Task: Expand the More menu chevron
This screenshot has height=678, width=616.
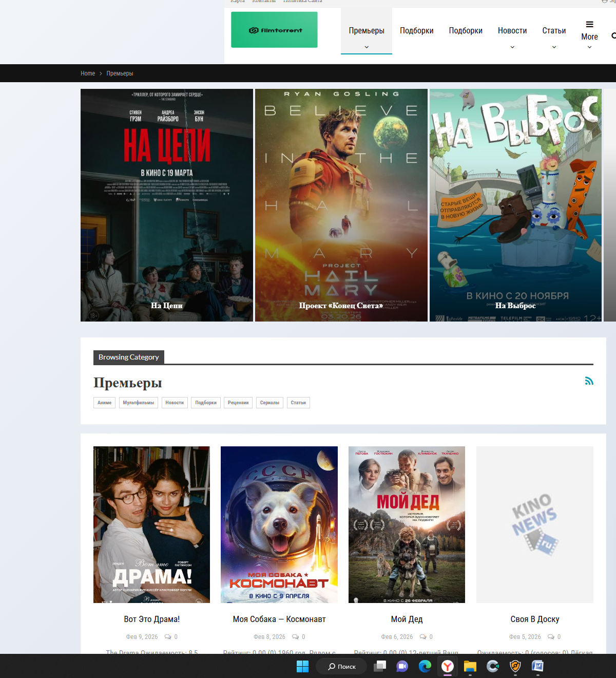Action: pos(589,47)
